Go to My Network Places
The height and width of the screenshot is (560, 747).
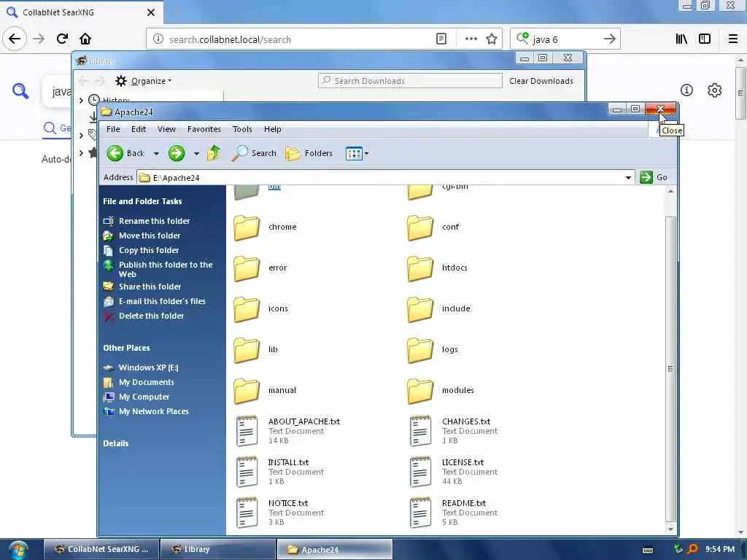[153, 412]
